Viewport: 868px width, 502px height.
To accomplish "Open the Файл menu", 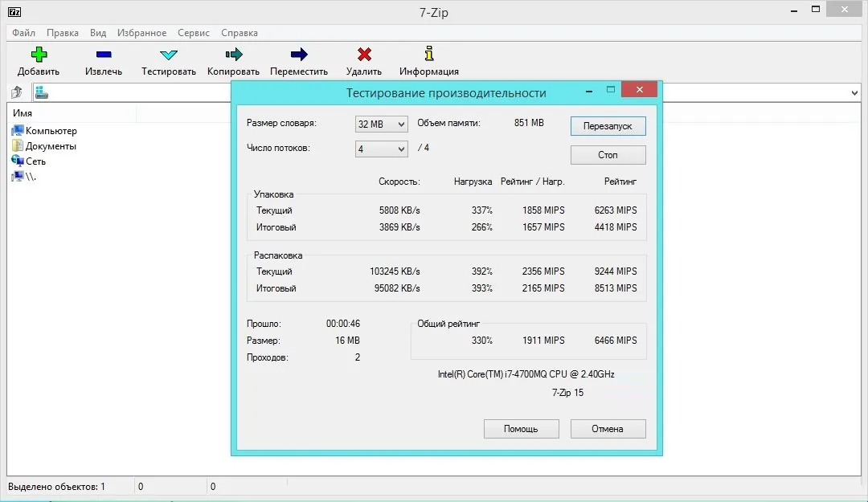I will (x=24, y=33).
